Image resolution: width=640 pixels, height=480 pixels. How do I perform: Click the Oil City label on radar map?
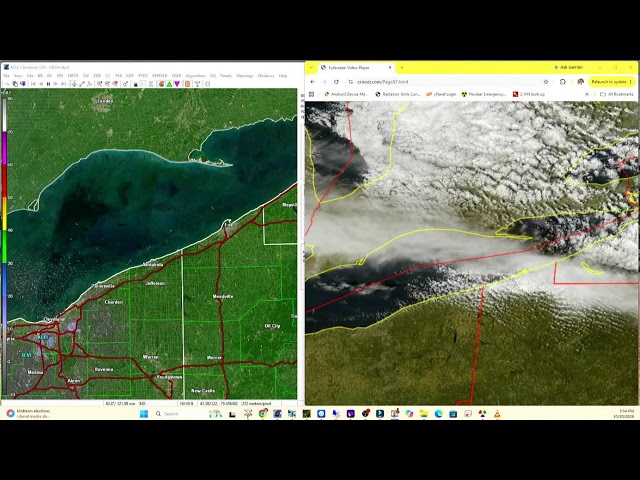(x=272, y=326)
